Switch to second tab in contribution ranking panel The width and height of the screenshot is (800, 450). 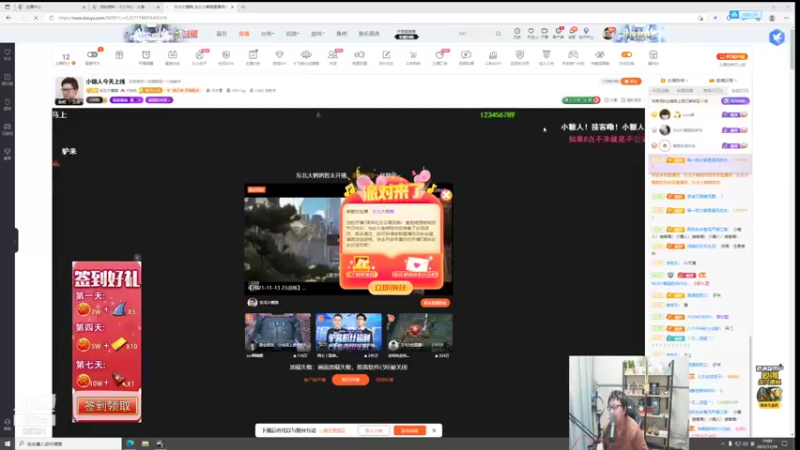click(685, 91)
